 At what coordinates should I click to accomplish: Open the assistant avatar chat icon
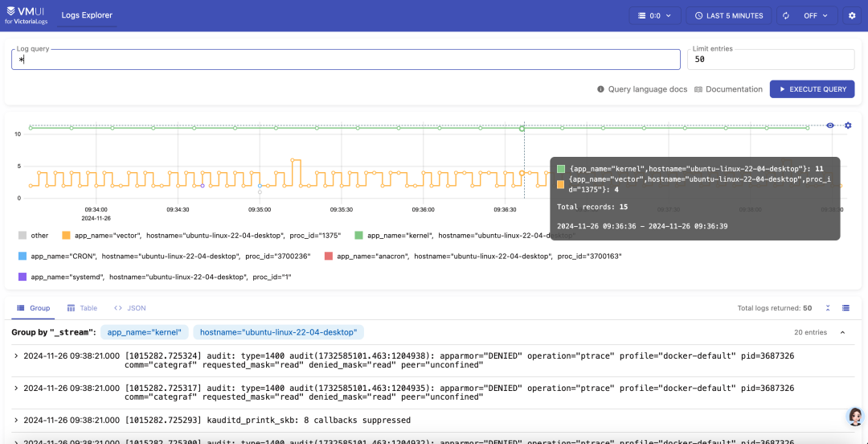(855, 417)
